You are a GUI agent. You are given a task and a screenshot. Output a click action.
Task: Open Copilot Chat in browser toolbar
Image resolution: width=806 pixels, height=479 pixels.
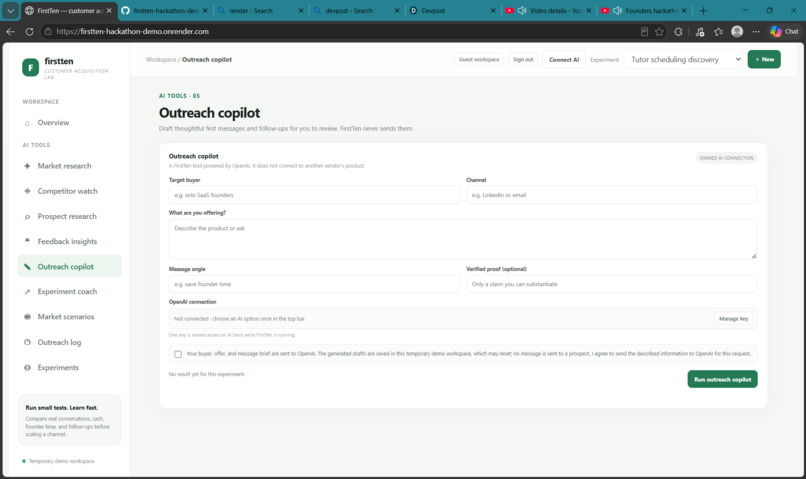pos(784,32)
